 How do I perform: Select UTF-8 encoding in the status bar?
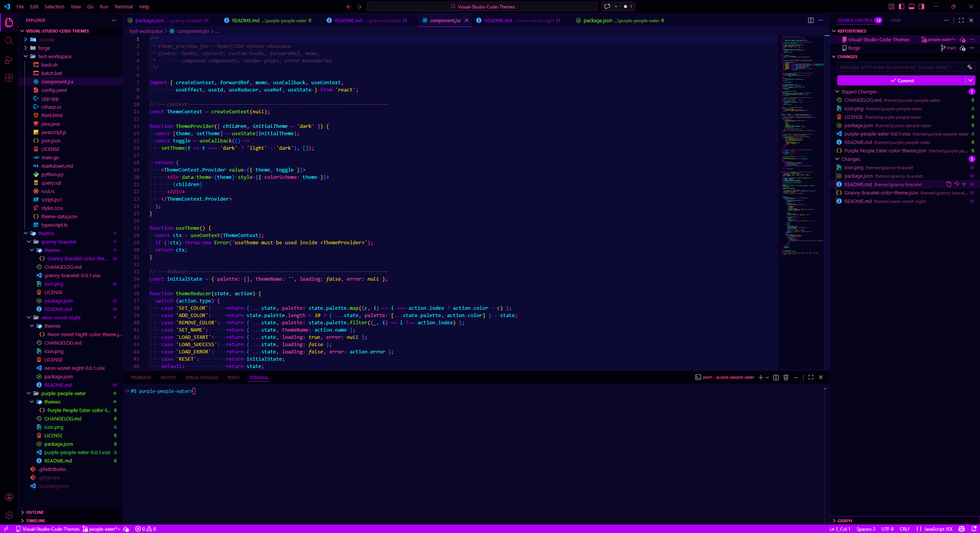887,529
